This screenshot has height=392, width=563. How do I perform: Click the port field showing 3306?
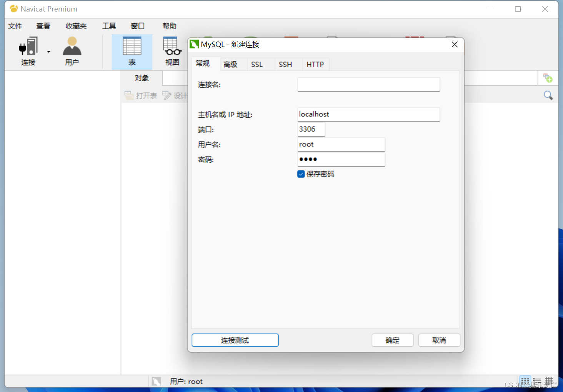pos(311,129)
